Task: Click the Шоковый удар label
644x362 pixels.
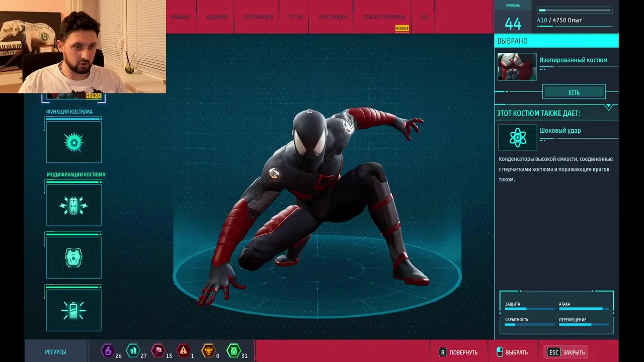Action: pos(560,130)
